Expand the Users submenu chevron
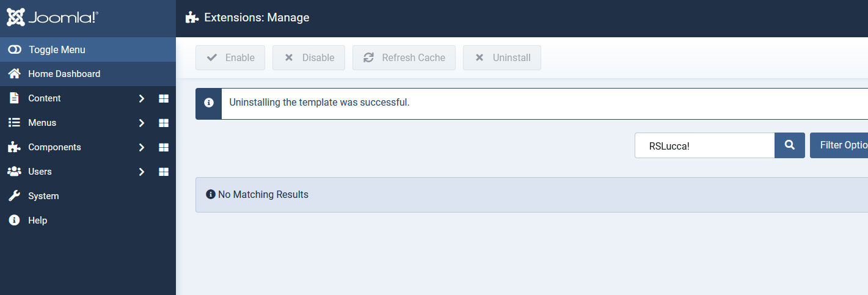Screen dimensions: 868x295 141,172
